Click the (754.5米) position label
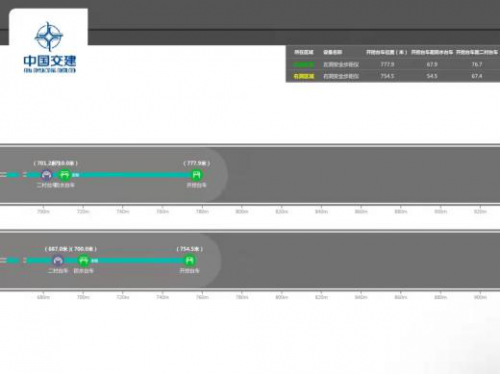Viewport: 500px width, 374px height. click(x=189, y=249)
